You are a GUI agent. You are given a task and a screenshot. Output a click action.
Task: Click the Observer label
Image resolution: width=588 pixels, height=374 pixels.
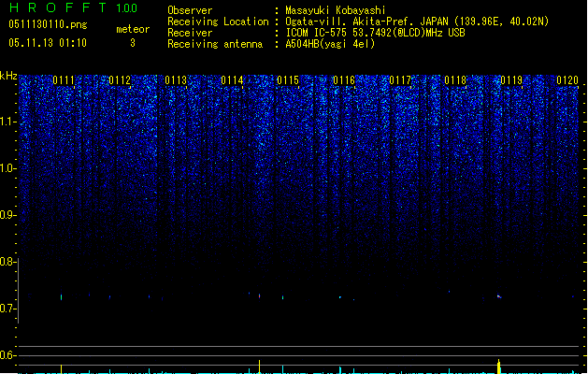tap(190, 10)
